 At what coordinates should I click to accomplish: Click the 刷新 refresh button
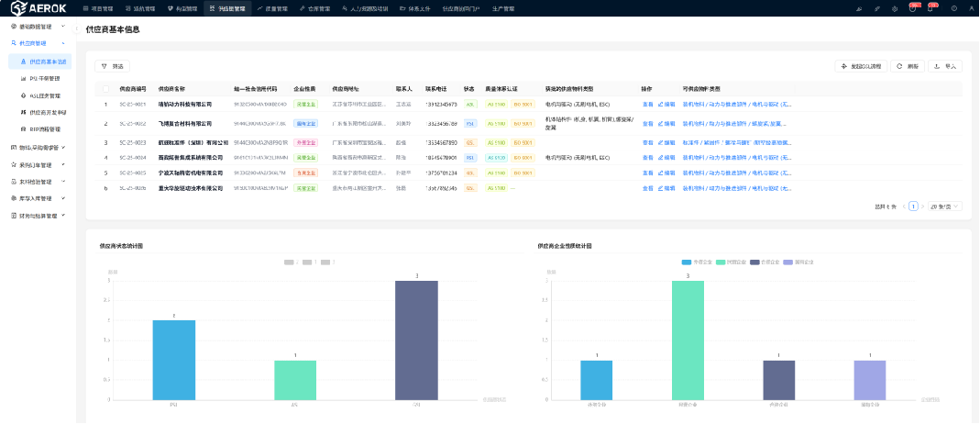(x=906, y=67)
